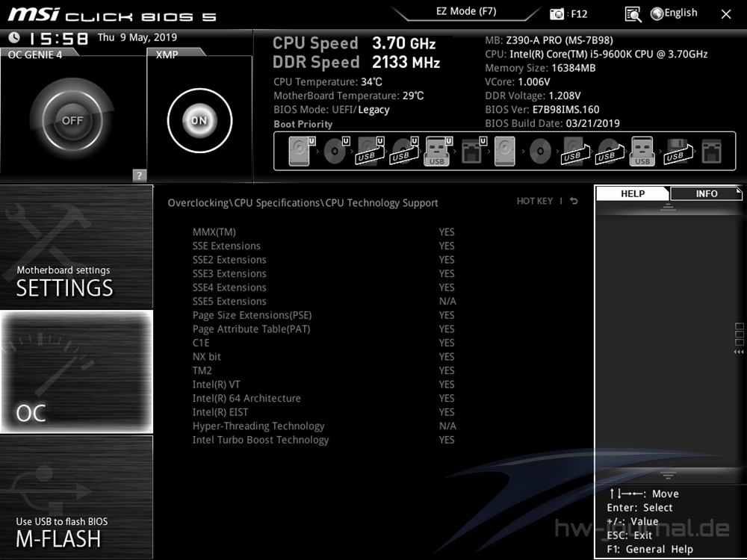Click the BIOS Ver E7B98IMS.160 text

tap(542, 110)
